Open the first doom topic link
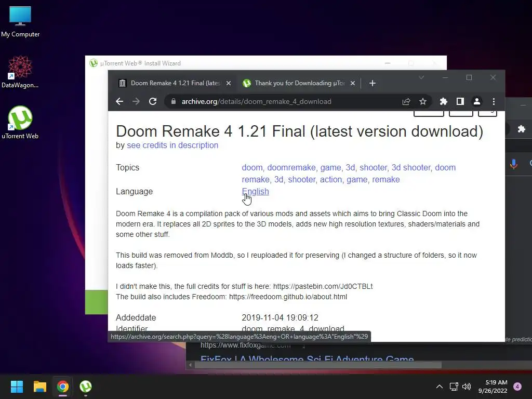The width and height of the screenshot is (532, 399). point(252,168)
